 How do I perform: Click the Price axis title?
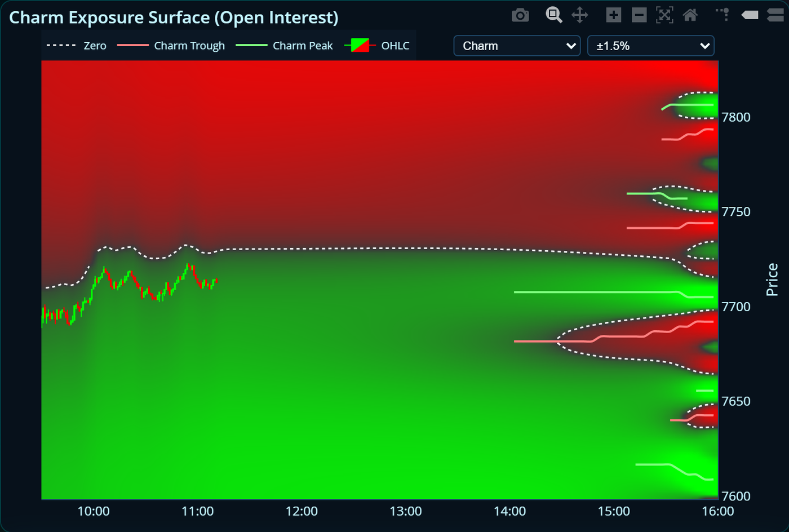click(772, 280)
